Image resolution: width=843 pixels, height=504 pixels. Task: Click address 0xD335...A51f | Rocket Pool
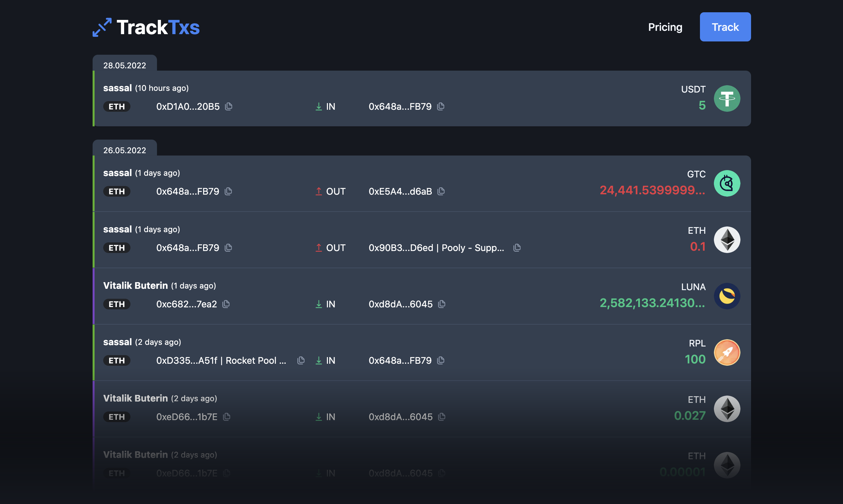[x=221, y=361]
